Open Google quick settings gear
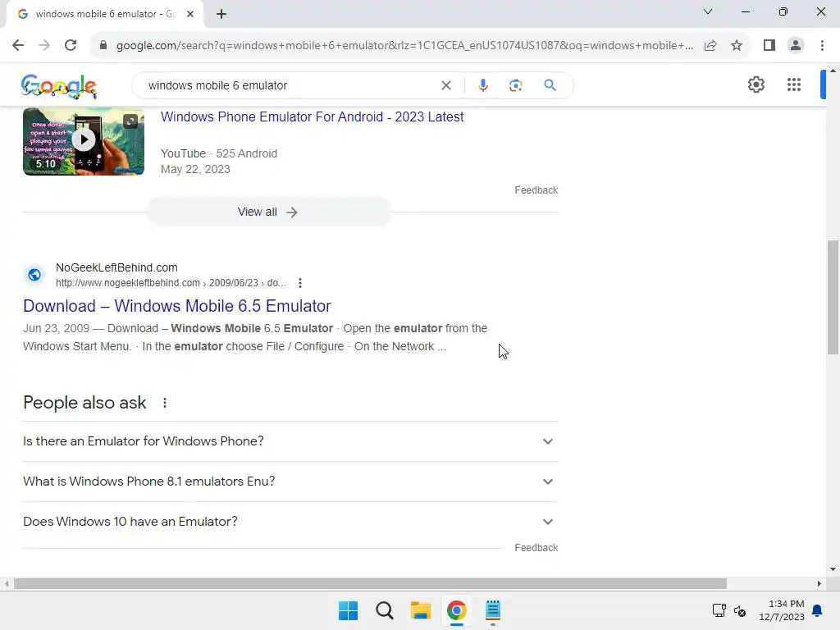Screen dimensions: 840x630 pyautogui.click(x=756, y=84)
